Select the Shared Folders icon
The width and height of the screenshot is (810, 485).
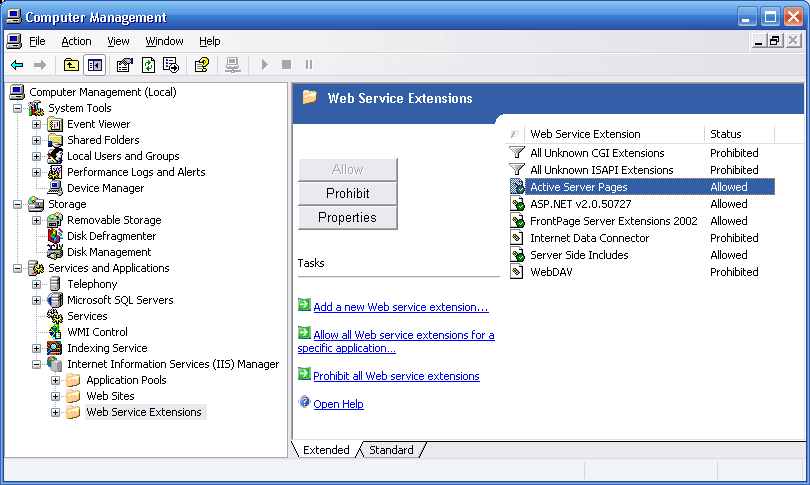(x=55, y=140)
